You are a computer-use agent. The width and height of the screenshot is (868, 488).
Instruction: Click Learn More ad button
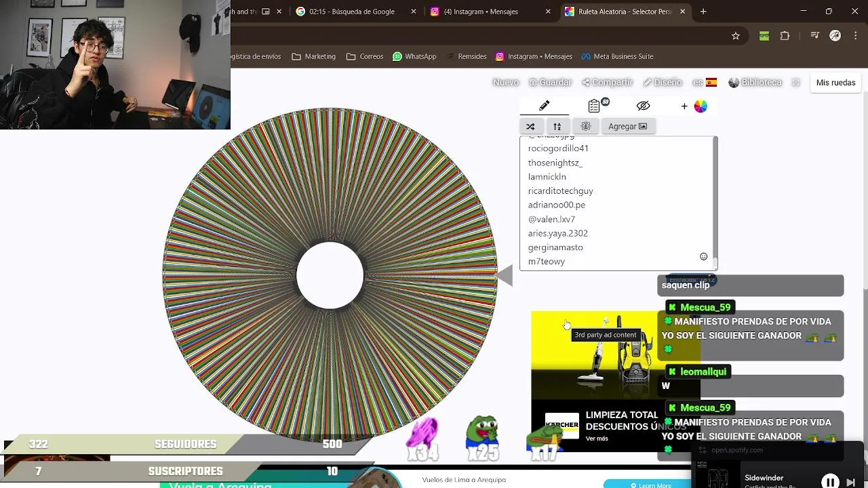click(650, 485)
